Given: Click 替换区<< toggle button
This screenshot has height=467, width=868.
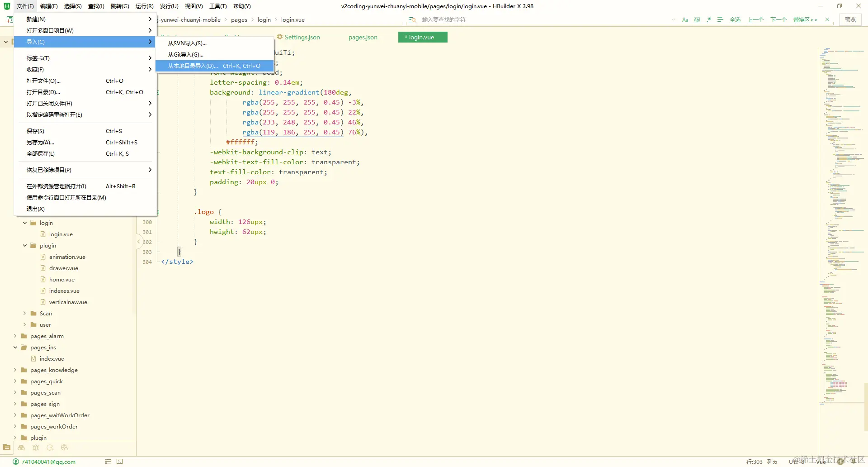Looking at the screenshot, I should [805, 20].
